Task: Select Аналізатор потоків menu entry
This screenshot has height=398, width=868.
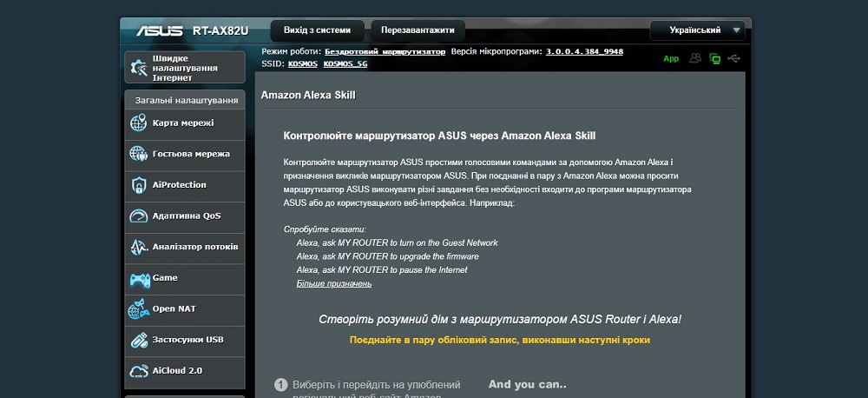Action: tap(184, 247)
